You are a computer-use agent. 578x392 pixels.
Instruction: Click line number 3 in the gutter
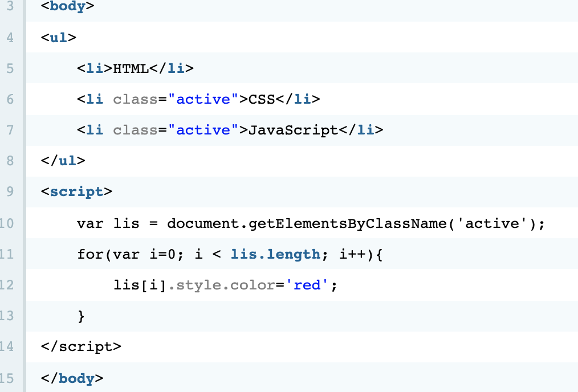10,6
